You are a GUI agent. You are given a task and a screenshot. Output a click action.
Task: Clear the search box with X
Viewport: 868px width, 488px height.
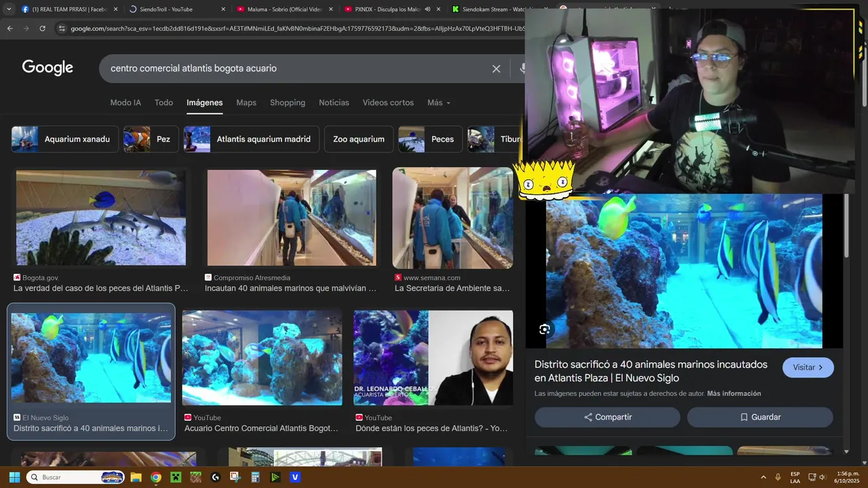coord(496,68)
